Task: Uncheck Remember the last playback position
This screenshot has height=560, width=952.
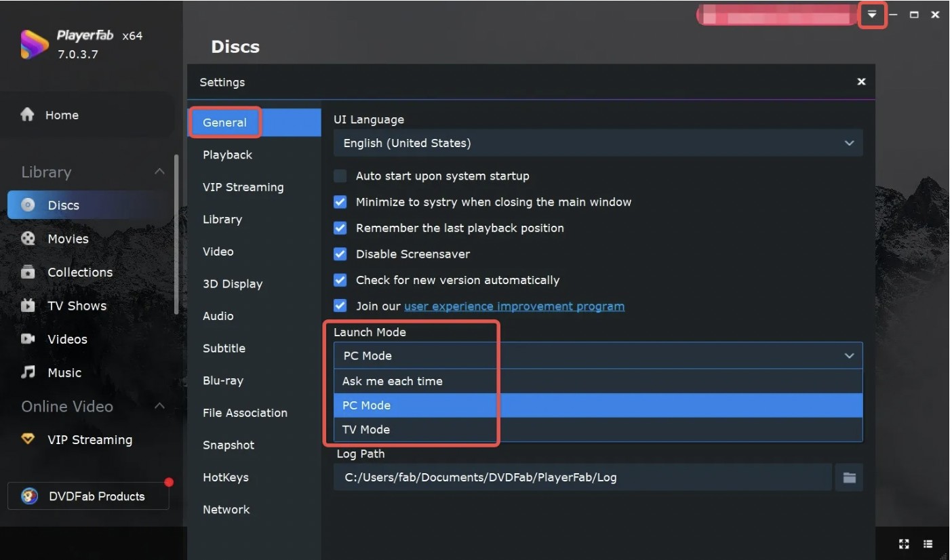Action: pyautogui.click(x=340, y=228)
